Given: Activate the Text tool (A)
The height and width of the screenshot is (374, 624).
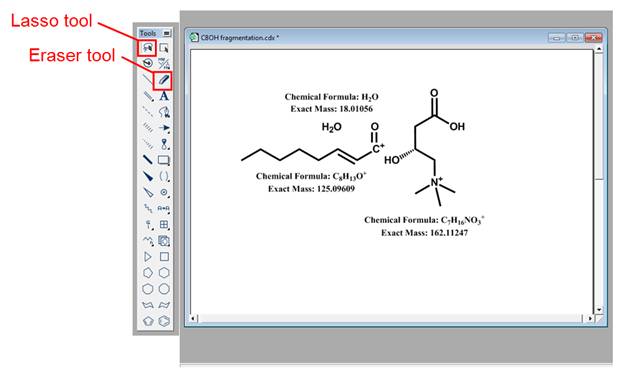Looking at the screenshot, I should pos(164,96).
